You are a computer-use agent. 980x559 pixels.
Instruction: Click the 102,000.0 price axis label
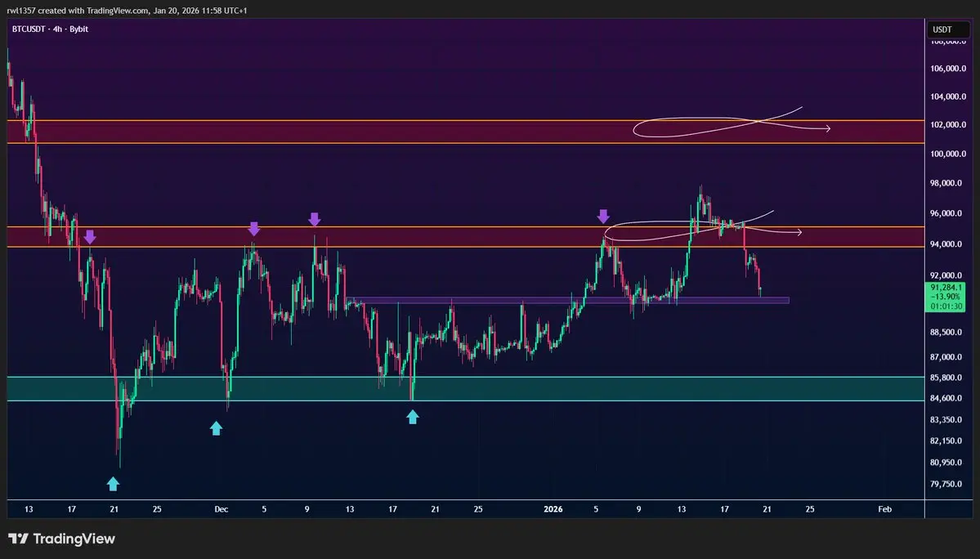948,125
